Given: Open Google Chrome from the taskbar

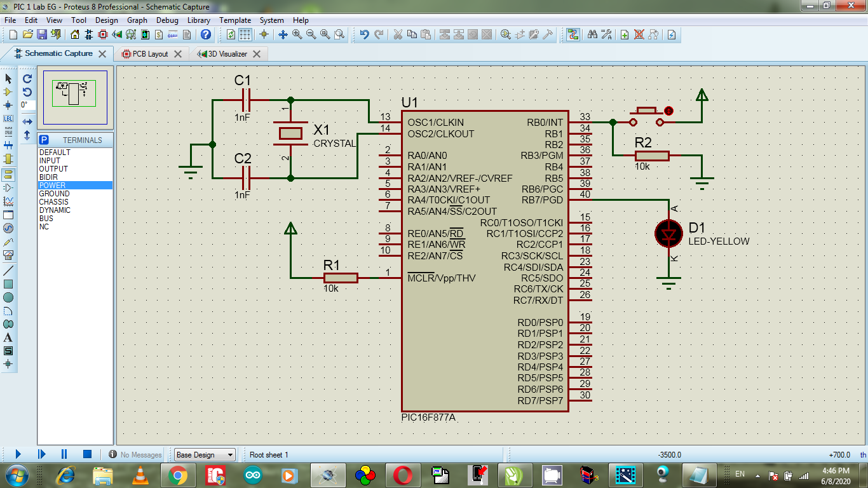Looking at the screenshot, I should coord(177,475).
